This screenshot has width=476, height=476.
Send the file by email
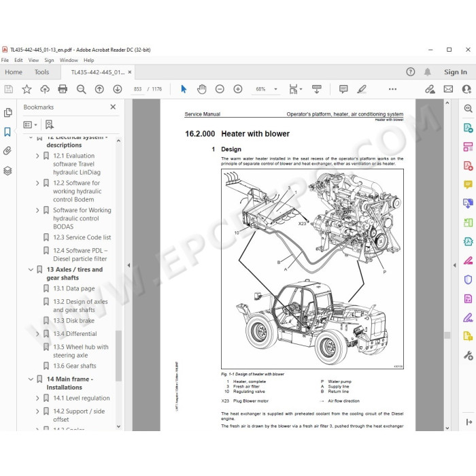(x=448, y=89)
